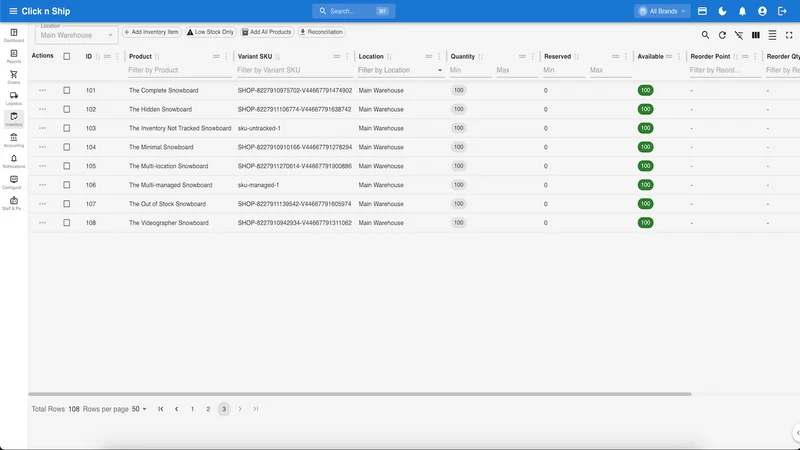Sort by ID column arrows

click(x=97, y=57)
